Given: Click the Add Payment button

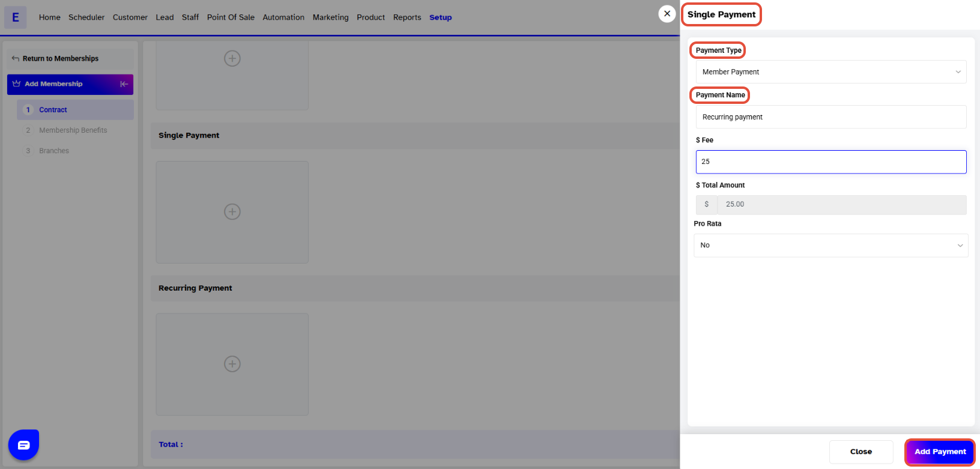Looking at the screenshot, I should click(x=940, y=452).
